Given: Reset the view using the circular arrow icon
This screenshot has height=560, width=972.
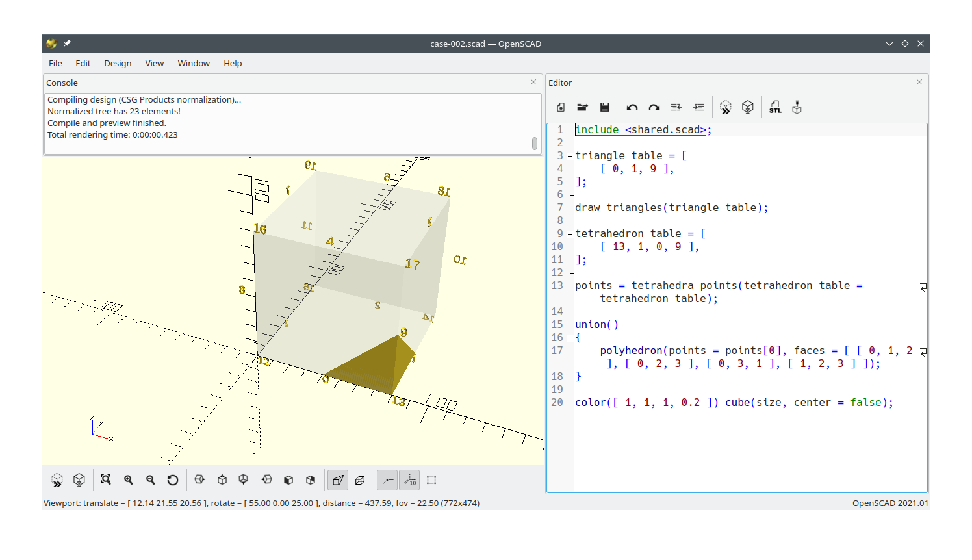Looking at the screenshot, I should [x=172, y=479].
